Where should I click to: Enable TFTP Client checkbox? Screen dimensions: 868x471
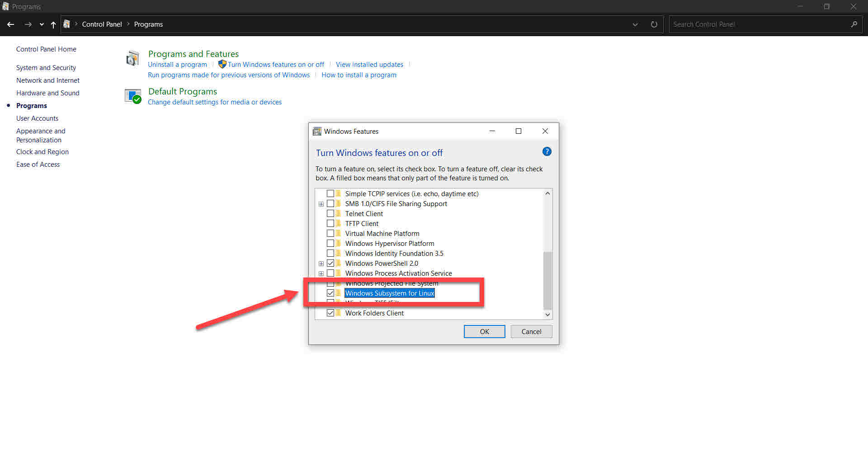click(x=330, y=223)
